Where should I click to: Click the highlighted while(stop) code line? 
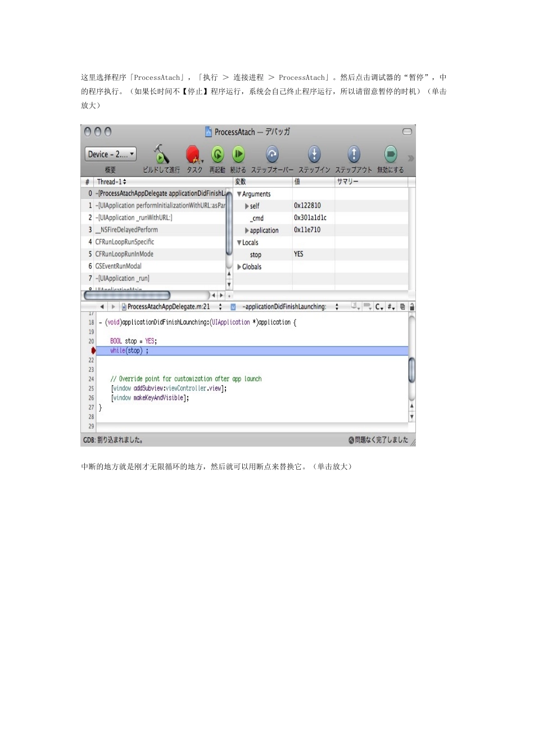(252, 351)
